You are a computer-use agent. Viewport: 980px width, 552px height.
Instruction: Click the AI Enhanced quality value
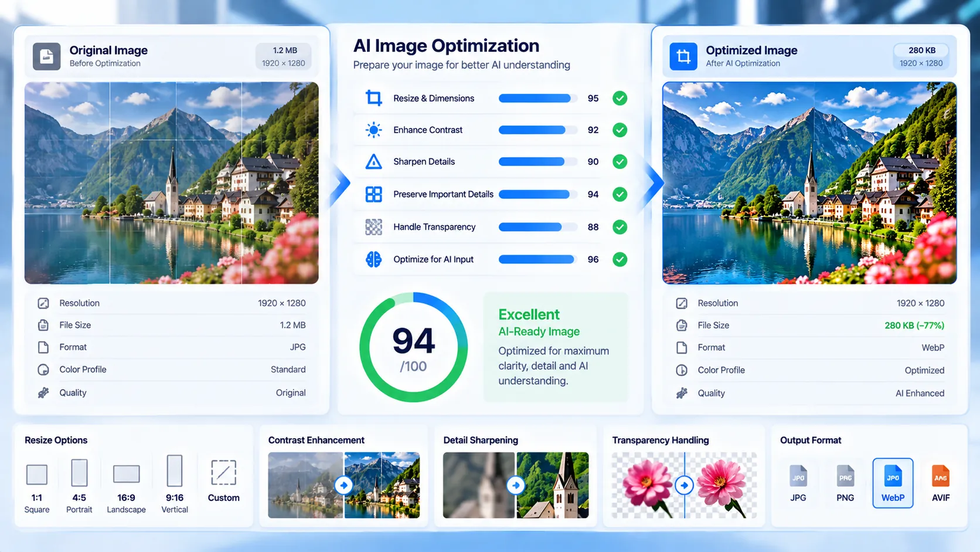920,393
